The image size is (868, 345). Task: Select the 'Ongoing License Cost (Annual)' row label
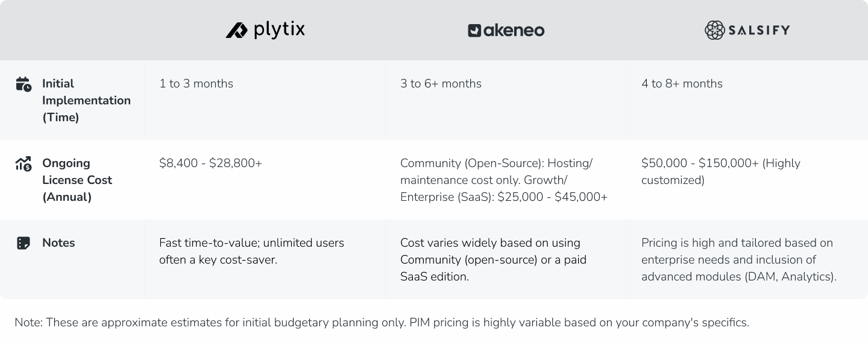click(x=77, y=180)
